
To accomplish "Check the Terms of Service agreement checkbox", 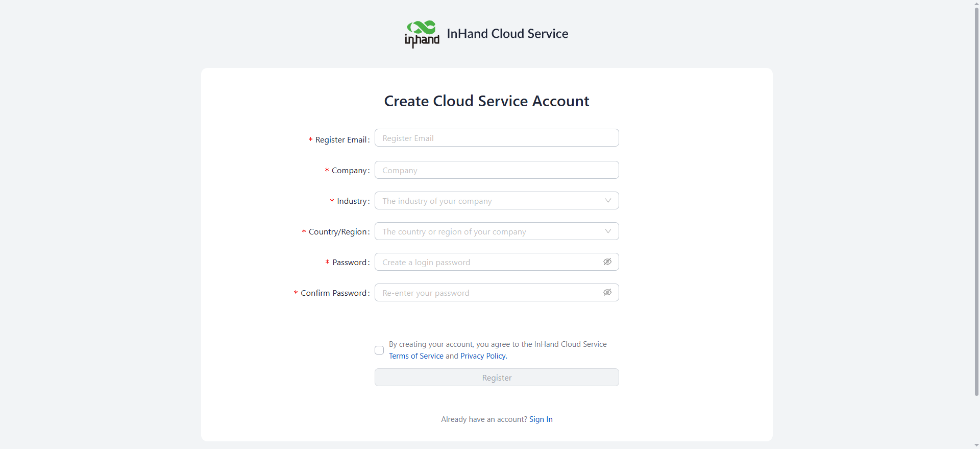I will 379,350.
